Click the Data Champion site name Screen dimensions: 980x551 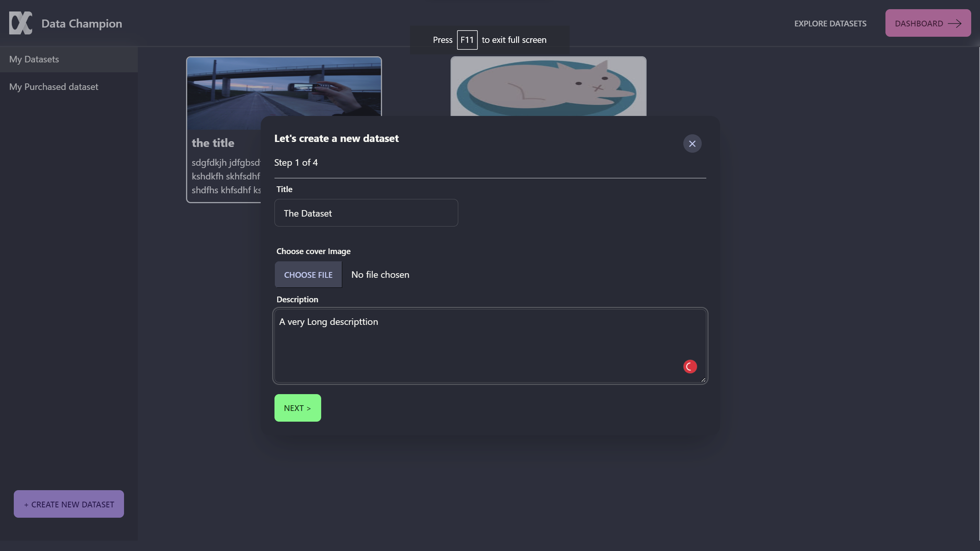pos(82,24)
